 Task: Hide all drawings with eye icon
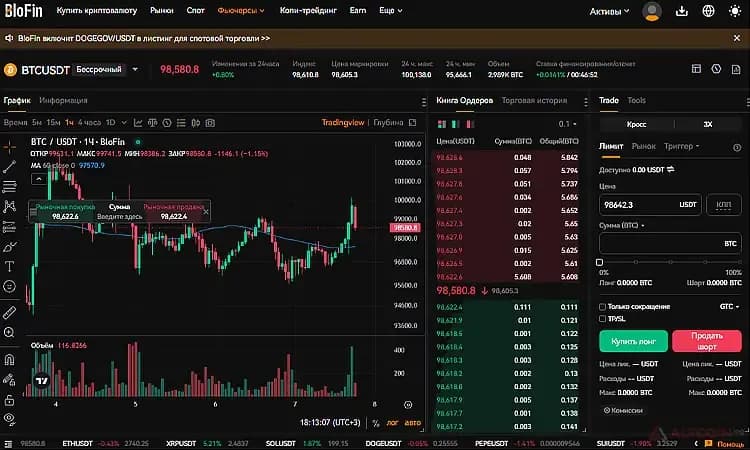click(10, 419)
